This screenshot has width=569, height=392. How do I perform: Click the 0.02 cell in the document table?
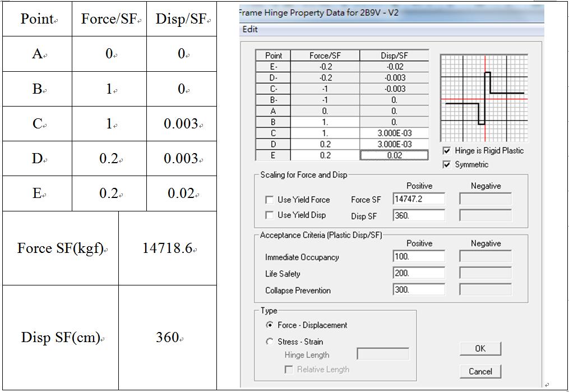[182, 193]
